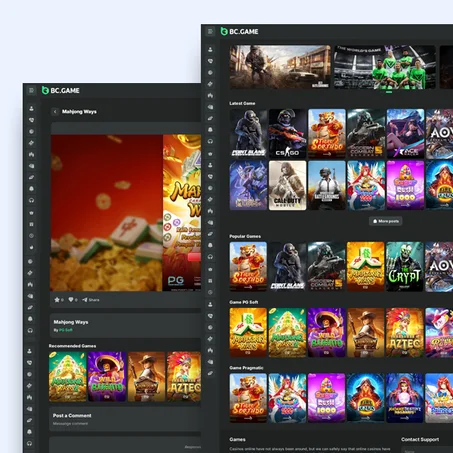Image resolution: width=453 pixels, height=453 pixels.
Task: Open cowboy showdown tile in Recommended Games
Action: (x=146, y=376)
